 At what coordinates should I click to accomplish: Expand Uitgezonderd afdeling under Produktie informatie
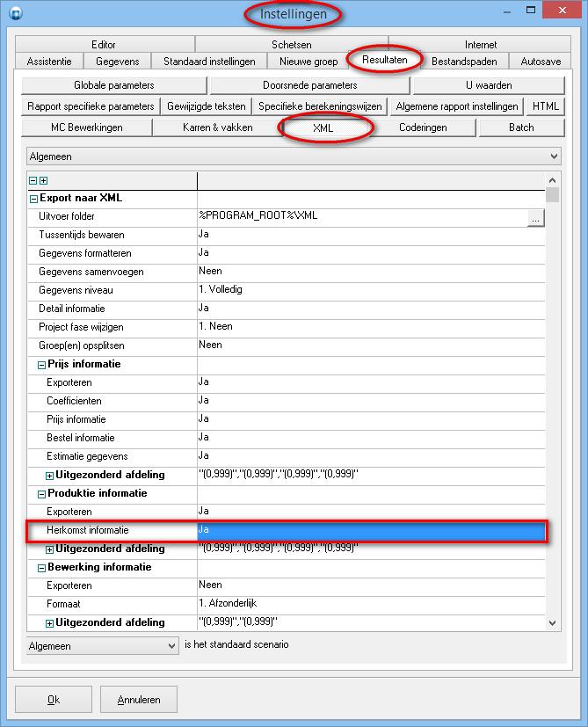(x=49, y=549)
